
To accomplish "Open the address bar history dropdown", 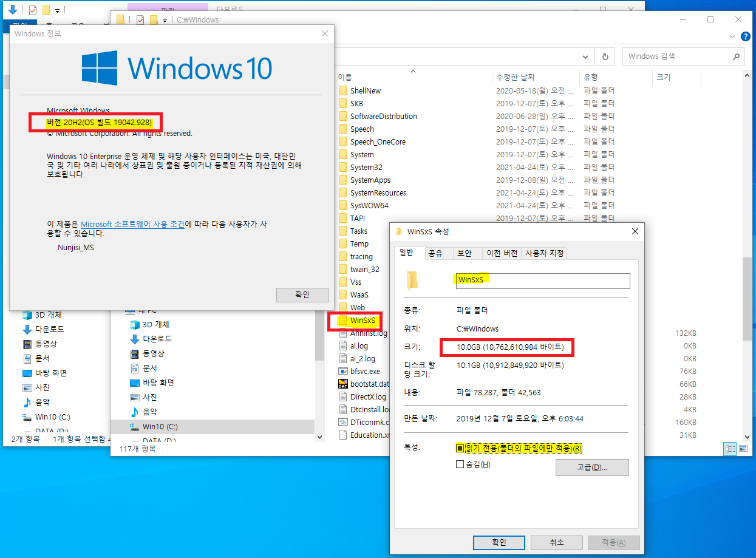I will [585, 56].
